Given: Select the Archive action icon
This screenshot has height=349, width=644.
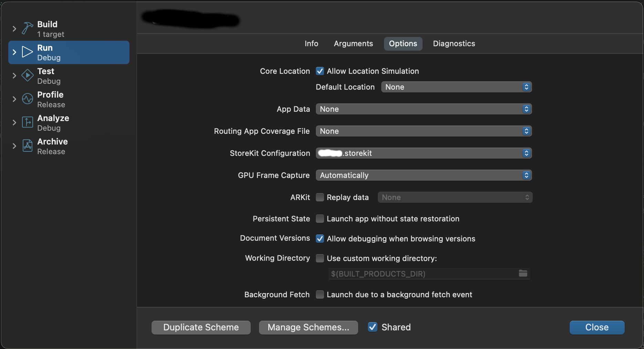Looking at the screenshot, I should tap(27, 146).
